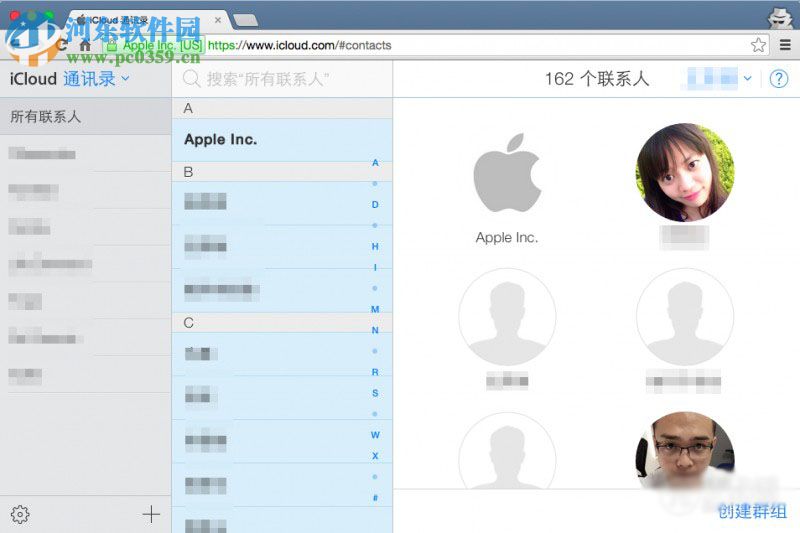Jump to letter W in the index
This screenshot has height=533, width=800.
(x=375, y=435)
